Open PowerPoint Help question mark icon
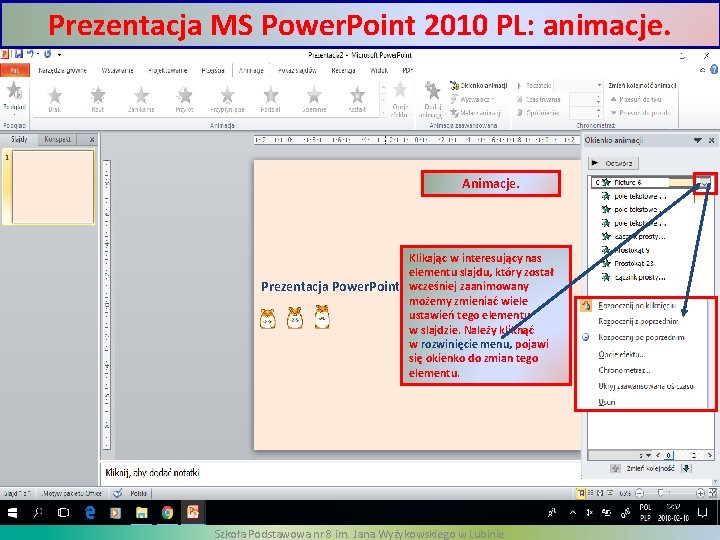Viewport: 720px width, 540px height. [x=714, y=69]
